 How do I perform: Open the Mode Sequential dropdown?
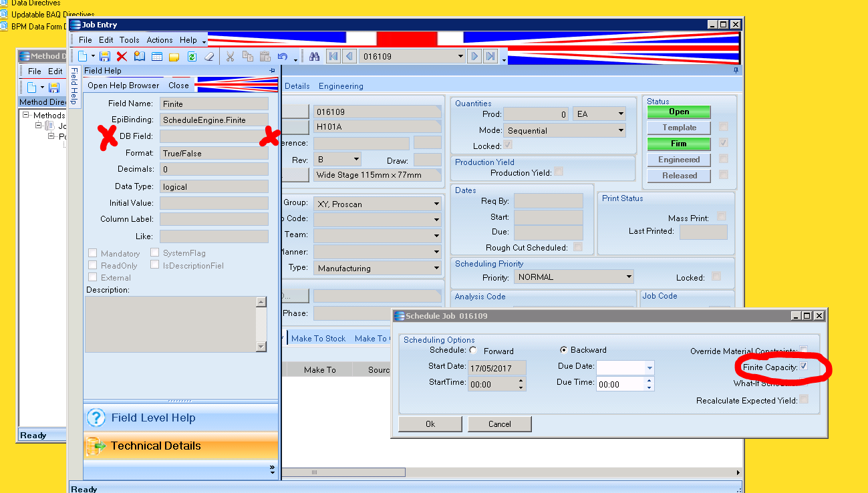621,131
